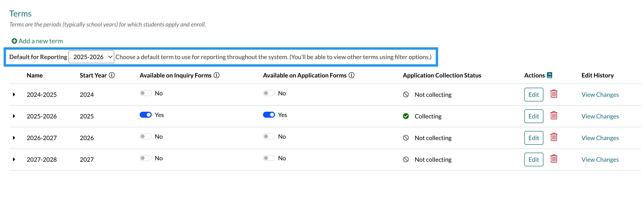Expand the 2024-2025 term row
Viewport: 644px width, 208px height.
click(14, 95)
